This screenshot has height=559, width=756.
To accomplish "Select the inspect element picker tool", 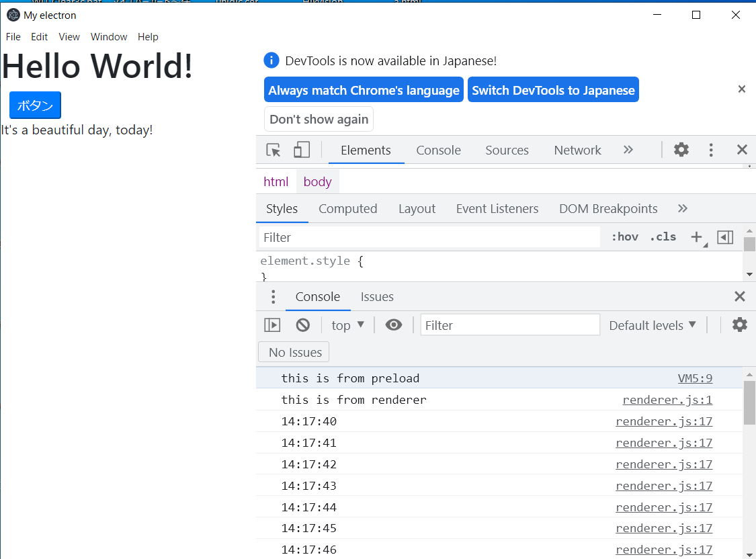I will [274, 149].
